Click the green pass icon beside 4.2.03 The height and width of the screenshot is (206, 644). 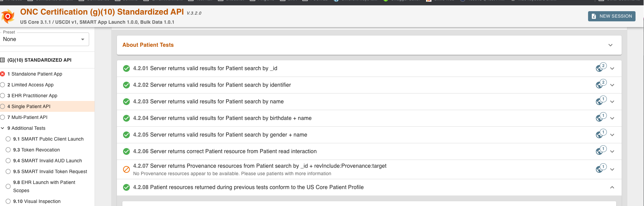pos(125,101)
